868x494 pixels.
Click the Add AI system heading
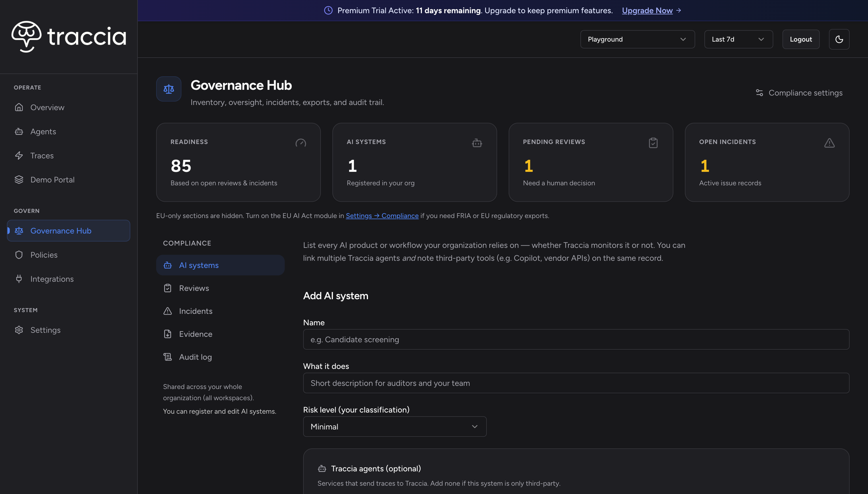coord(335,296)
